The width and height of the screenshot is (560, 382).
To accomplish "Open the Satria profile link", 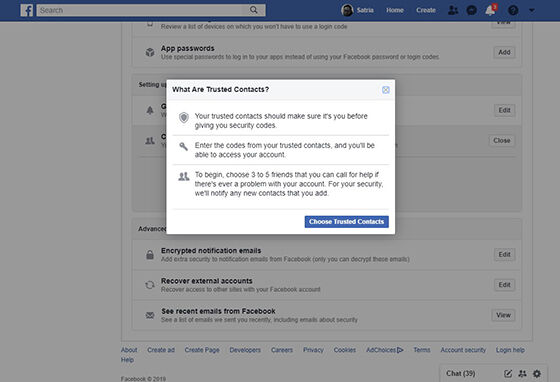I will point(365,10).
